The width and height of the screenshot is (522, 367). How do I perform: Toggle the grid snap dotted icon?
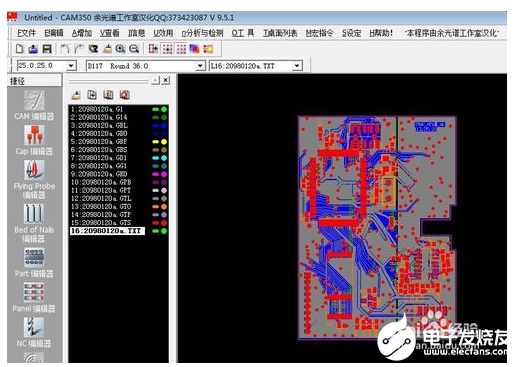[167, 49]
